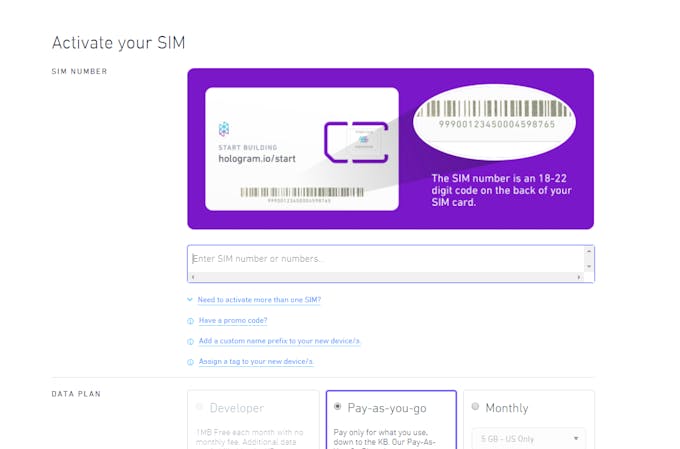Open the Have a promo code link
Screen dimensions: 680x449
[x=233, y=321]
